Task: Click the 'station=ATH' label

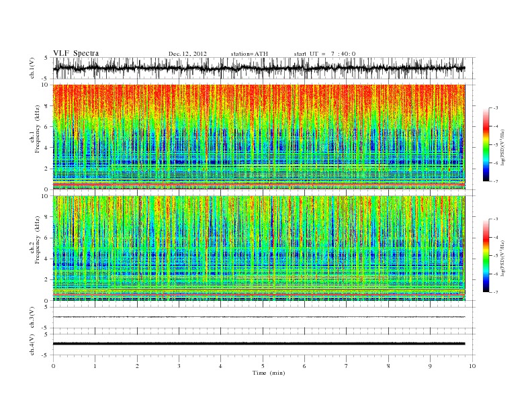Action: pos(249,54)
